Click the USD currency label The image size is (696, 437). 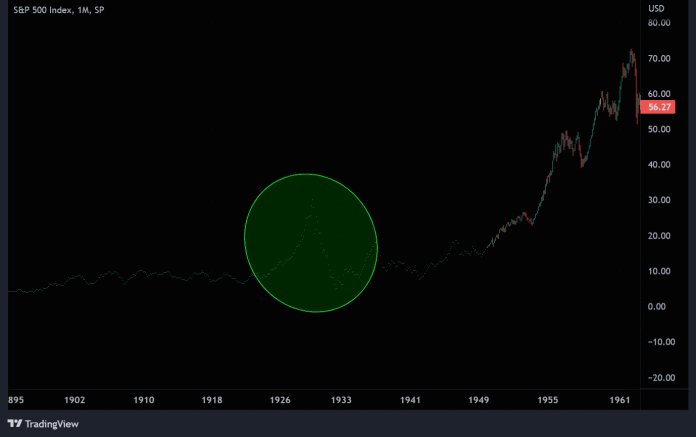point(656,8)
